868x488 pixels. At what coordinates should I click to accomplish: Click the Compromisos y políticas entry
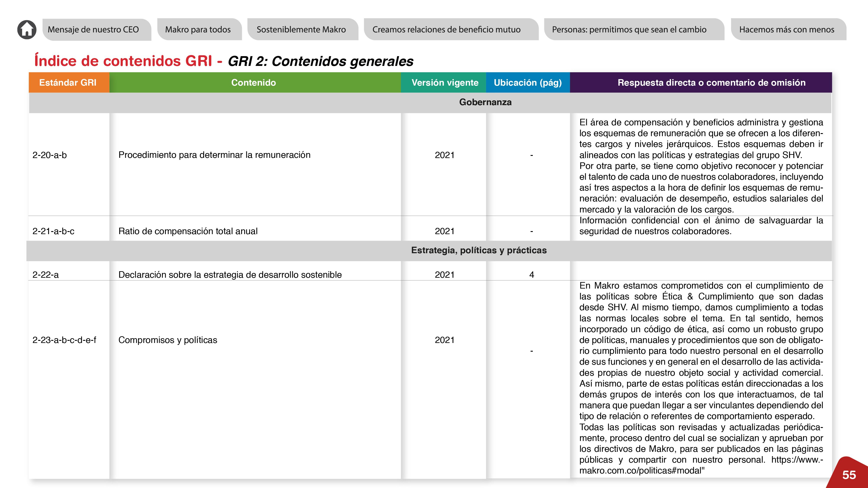coord(167,340)
